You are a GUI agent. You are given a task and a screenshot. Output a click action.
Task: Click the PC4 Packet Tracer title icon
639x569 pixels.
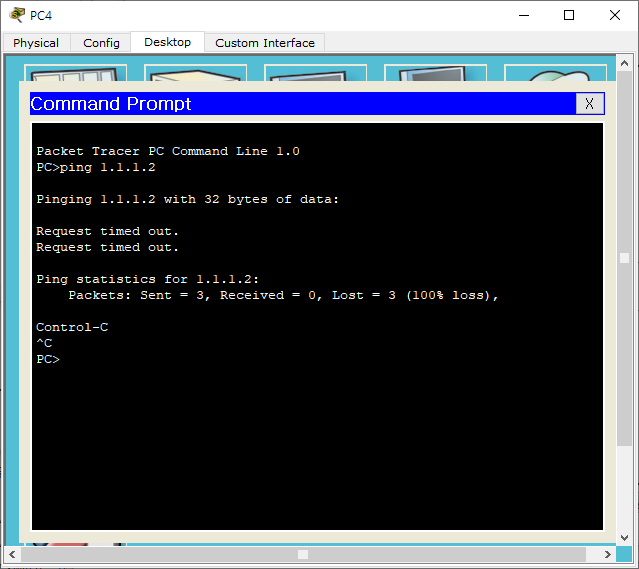click(x=17, y=15)
